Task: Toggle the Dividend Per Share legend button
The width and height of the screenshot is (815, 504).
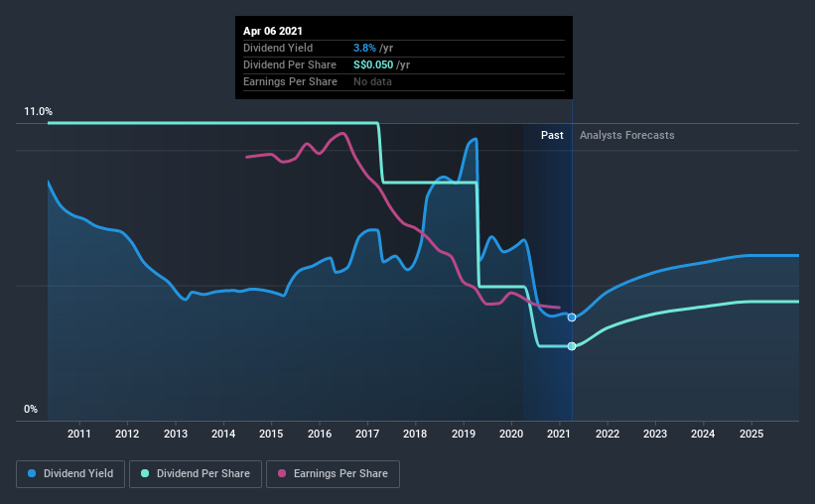Action: click(196, 474)
